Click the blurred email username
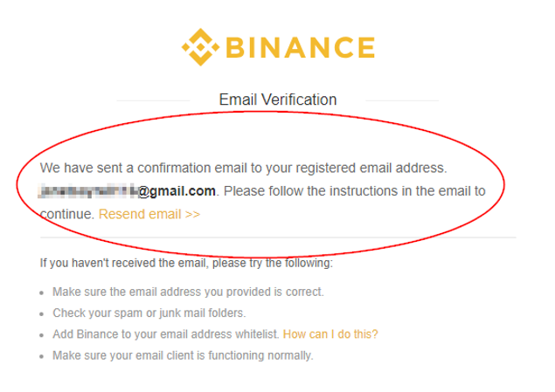 pos(87,191)
